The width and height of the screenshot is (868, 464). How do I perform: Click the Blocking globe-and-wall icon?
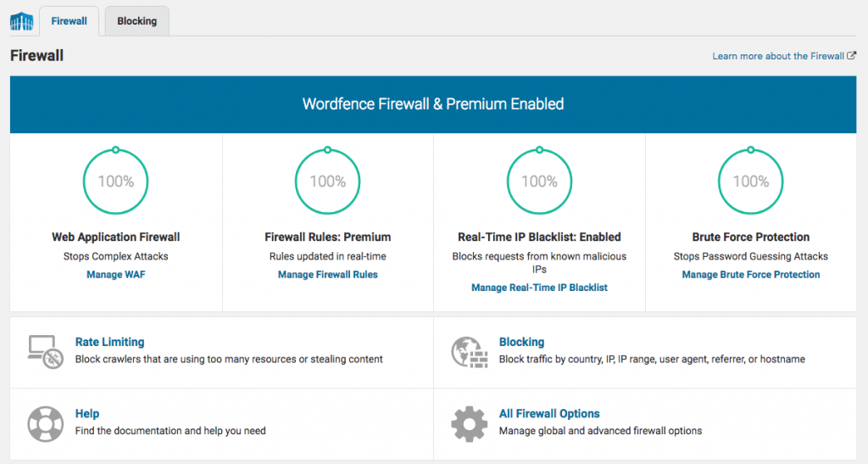pos(466,350)
